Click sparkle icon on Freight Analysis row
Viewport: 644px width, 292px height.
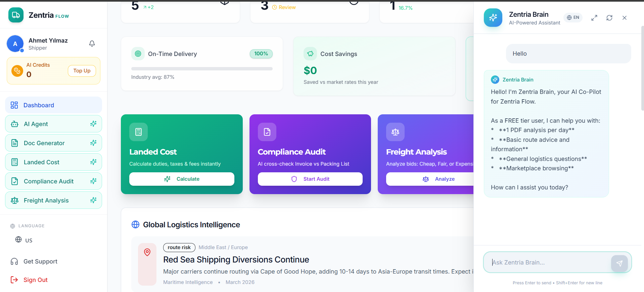tap(93, 200)
